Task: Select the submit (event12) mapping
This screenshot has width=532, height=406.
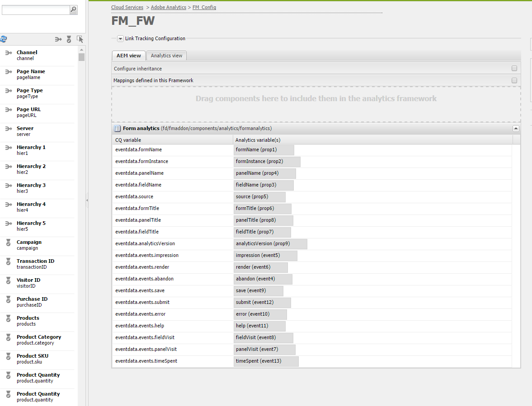Action: tap(262, 303)
